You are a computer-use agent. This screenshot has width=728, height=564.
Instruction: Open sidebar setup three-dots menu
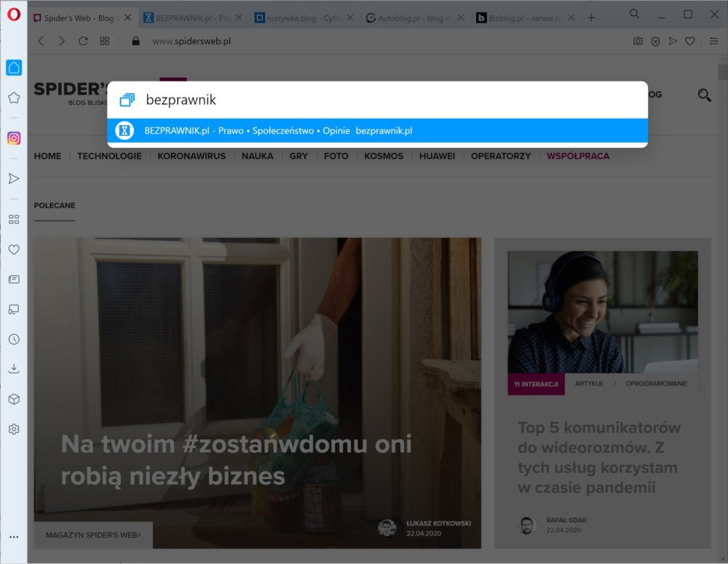click(14, 537)
